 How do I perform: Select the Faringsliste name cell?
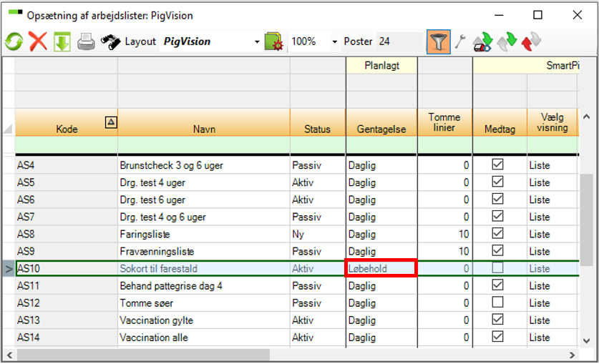tap(204, 234)
